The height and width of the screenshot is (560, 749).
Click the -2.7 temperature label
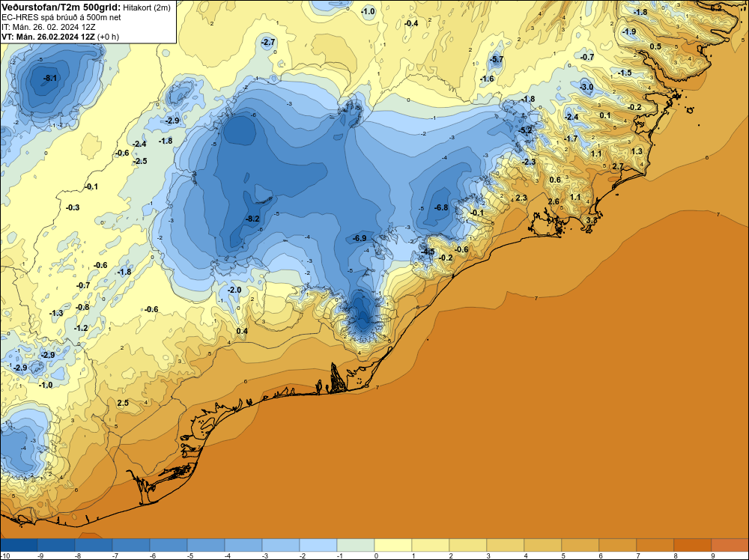(268, 42)
